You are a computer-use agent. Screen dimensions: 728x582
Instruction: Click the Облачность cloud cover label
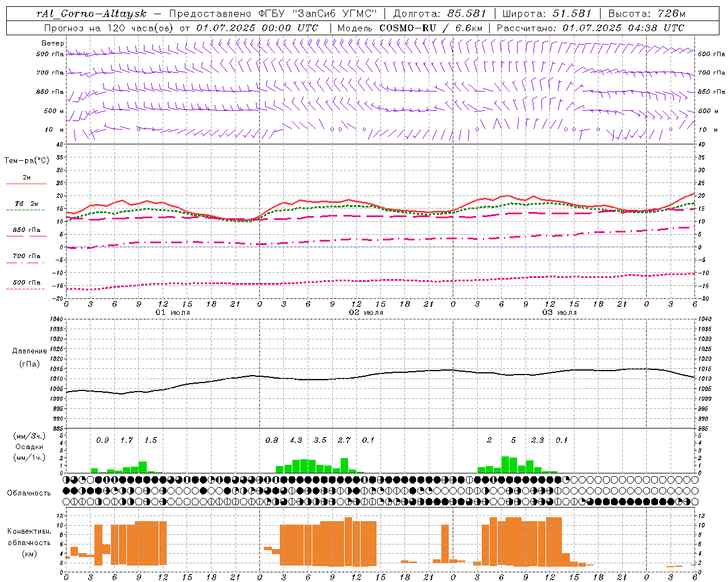pos(29,493)
